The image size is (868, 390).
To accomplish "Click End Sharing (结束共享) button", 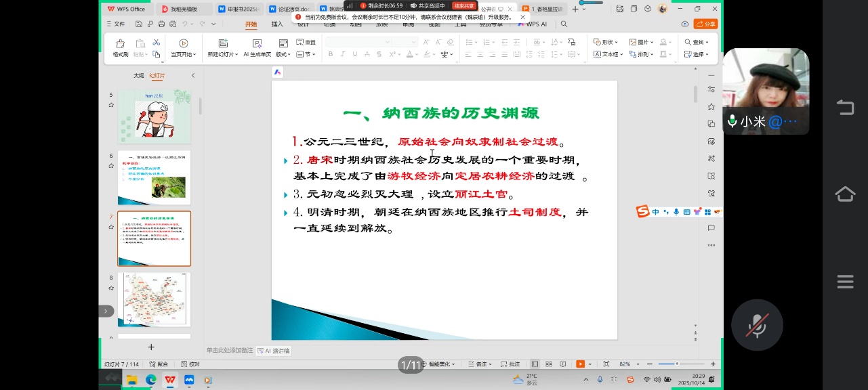I will (x=463, y=5).
